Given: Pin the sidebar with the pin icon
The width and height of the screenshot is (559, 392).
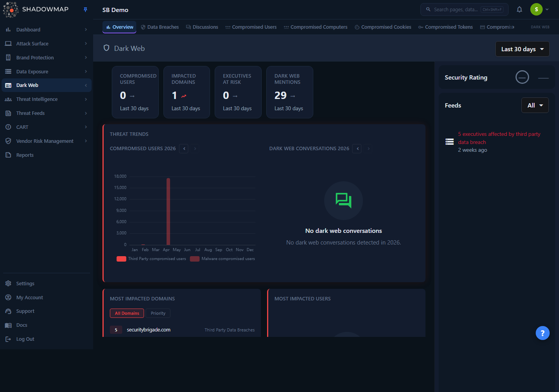Looking at the screenshot, I should (85, 10).
